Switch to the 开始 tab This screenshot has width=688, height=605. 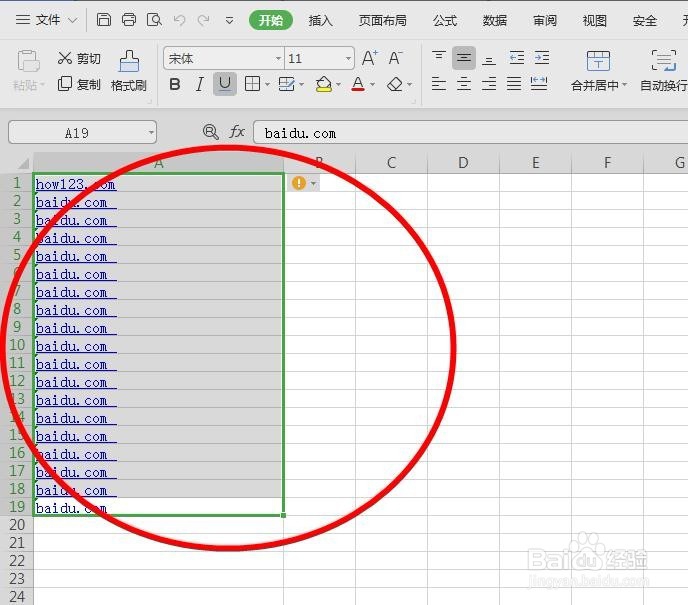pyautogui.click(x=271, y=20)
